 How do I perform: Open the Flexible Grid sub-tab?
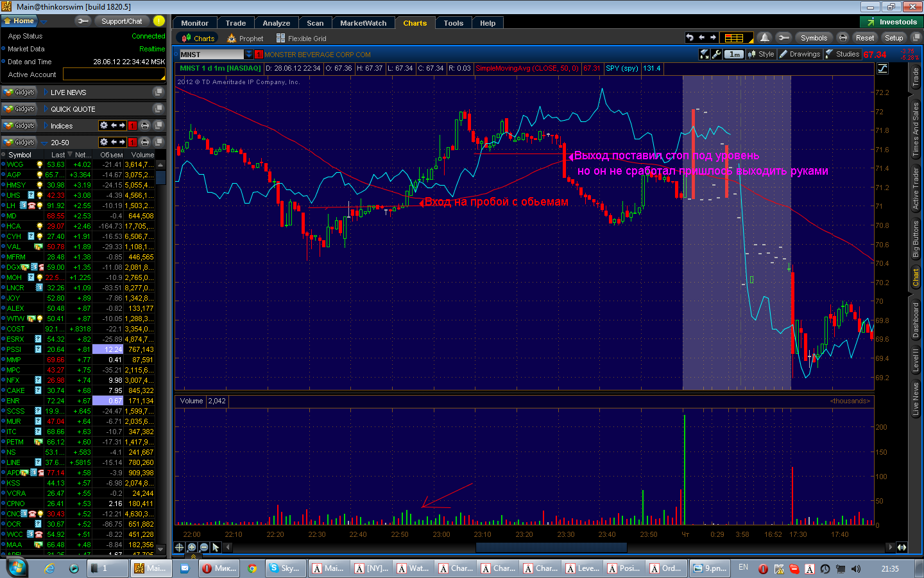tap(301, 39)
